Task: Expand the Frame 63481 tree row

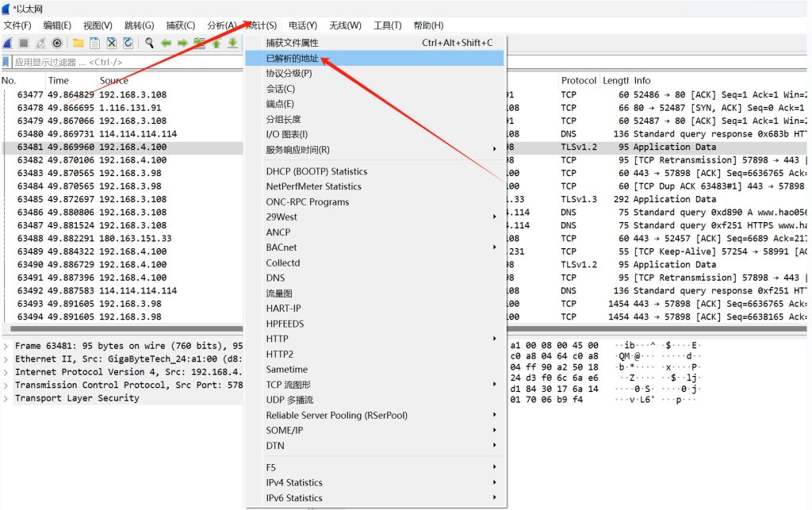Action: coord(6,346)
